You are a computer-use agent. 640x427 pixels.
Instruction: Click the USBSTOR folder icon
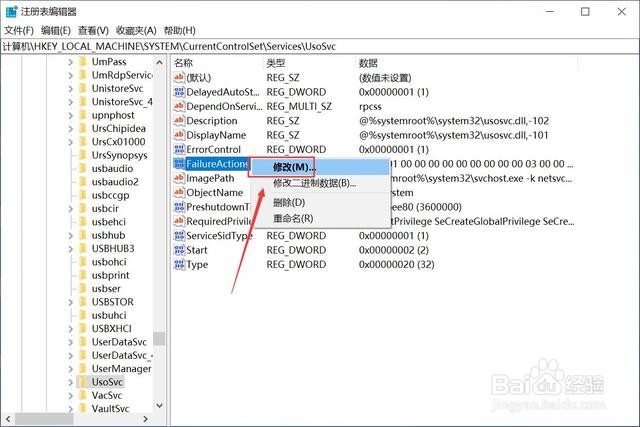(83, 302)
